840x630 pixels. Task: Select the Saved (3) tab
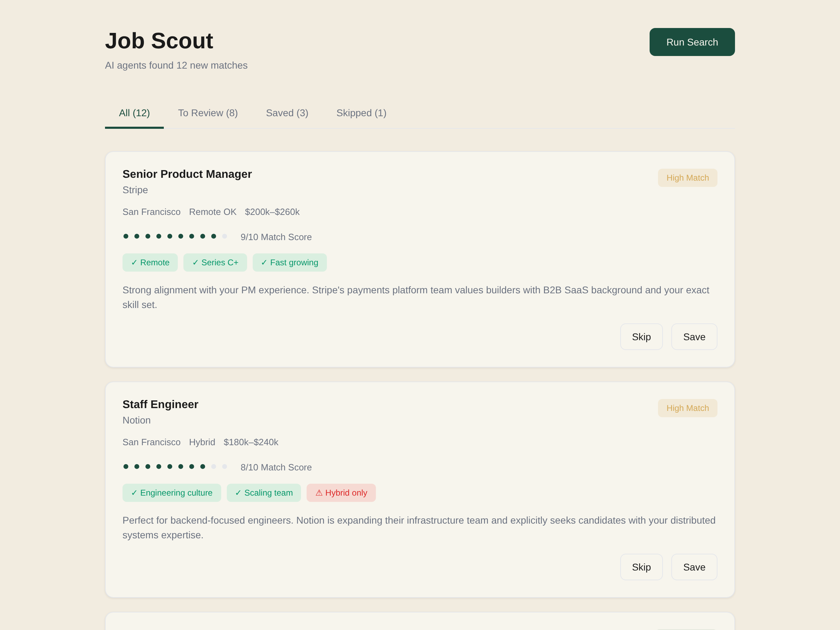click(287, 113)
